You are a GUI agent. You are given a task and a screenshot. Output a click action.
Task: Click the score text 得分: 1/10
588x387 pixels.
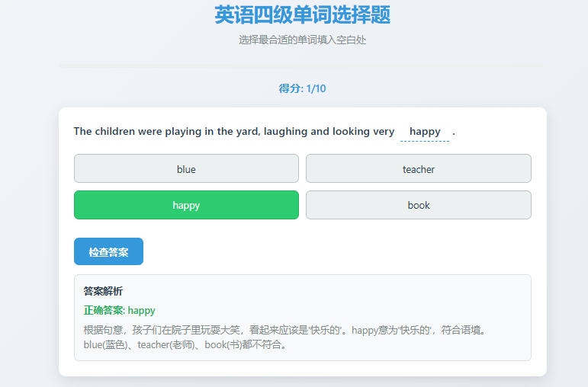coord(302,89)
